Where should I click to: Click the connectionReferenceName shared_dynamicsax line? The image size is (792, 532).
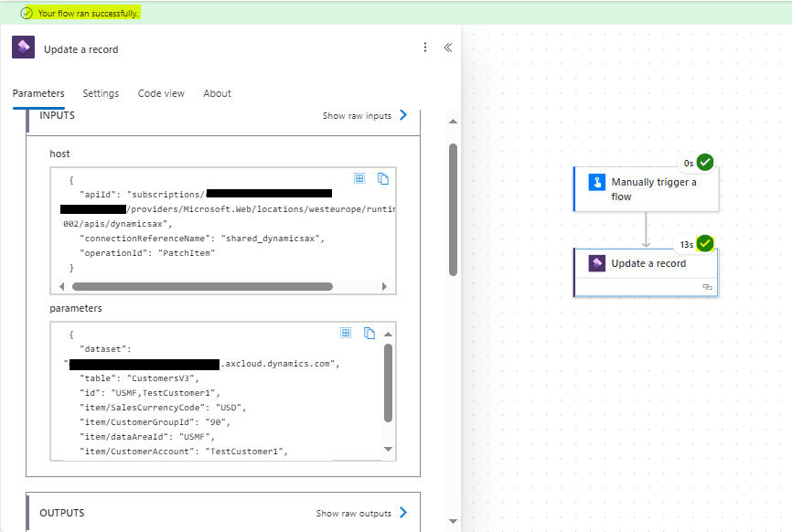click(x=202, y=239)
